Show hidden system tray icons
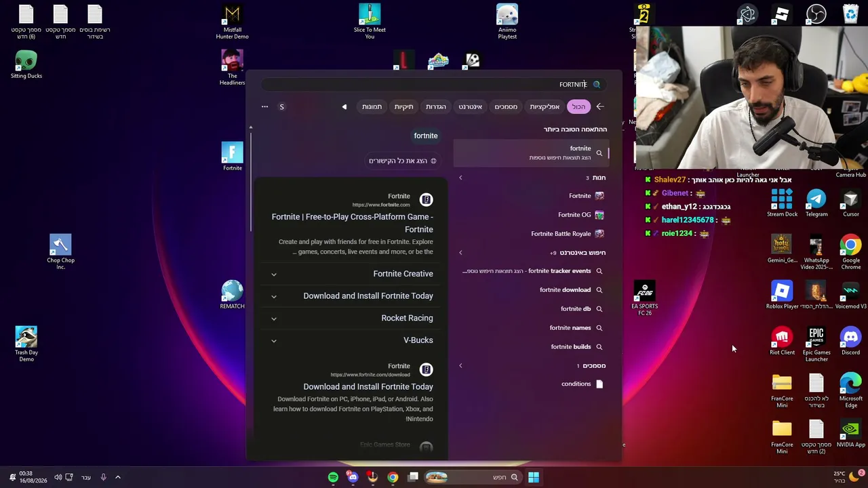 pos(117,477)
